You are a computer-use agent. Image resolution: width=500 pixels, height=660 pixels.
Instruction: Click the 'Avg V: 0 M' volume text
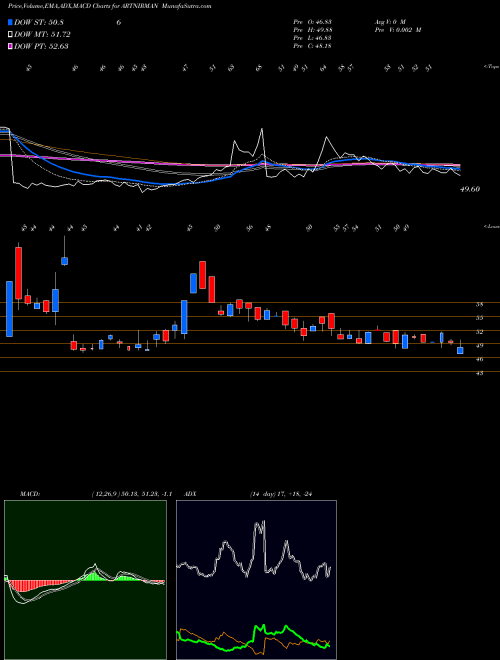[x=390, y=21]
